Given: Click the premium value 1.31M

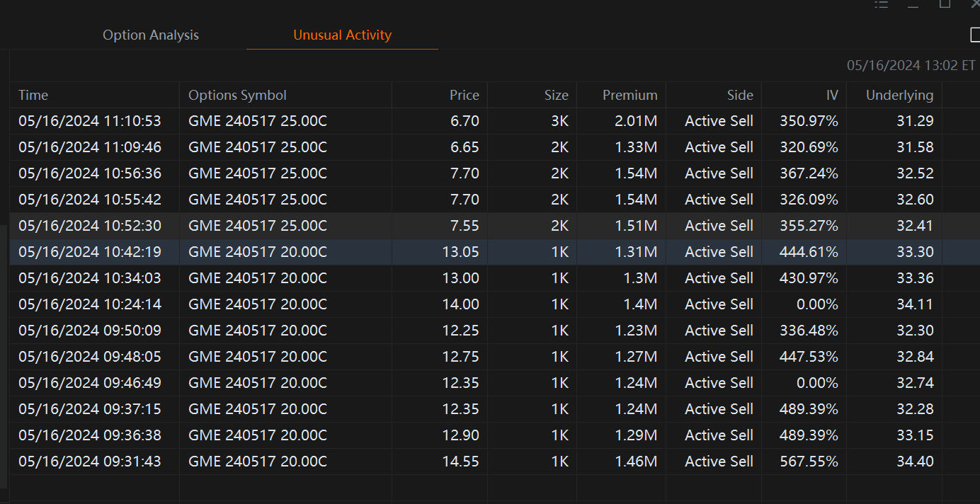Looking at the screenshot, I should pos(637,252).
